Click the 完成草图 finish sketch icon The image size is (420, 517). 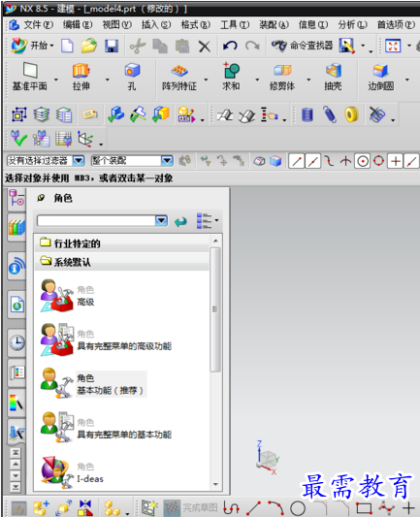click(191, 507)
